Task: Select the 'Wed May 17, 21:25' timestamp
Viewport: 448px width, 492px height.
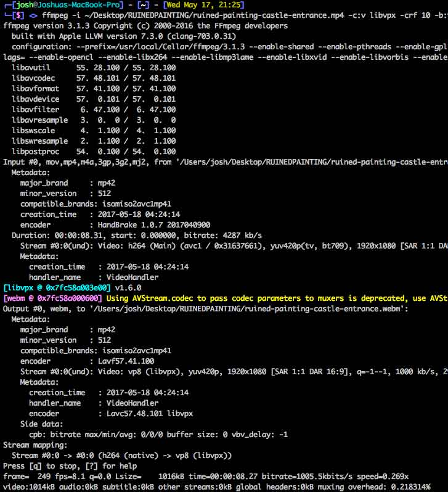Action: tap(204, 5)
